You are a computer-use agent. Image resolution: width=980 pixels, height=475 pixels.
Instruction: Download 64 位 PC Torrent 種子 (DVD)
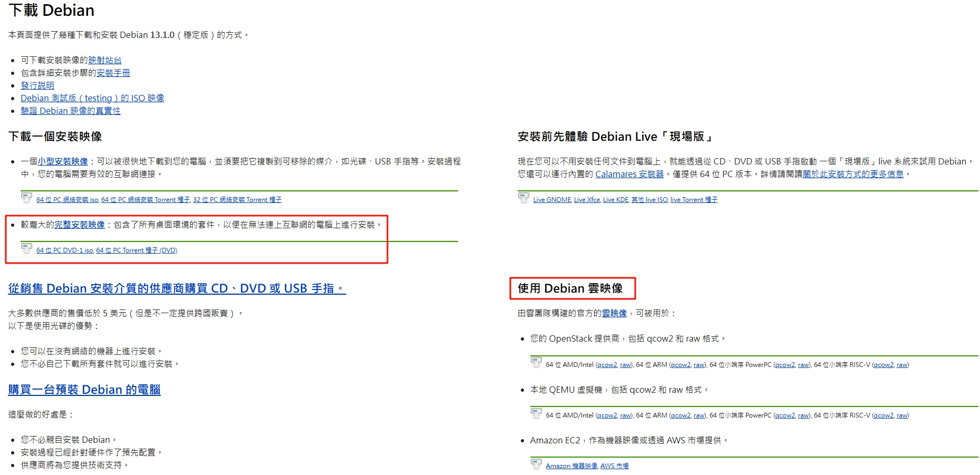[136, 250]
